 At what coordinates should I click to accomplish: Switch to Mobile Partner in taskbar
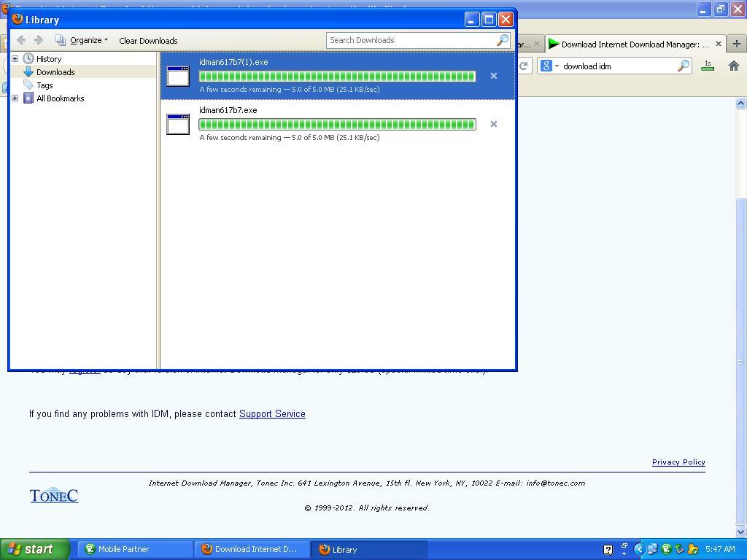coord(135,550)
